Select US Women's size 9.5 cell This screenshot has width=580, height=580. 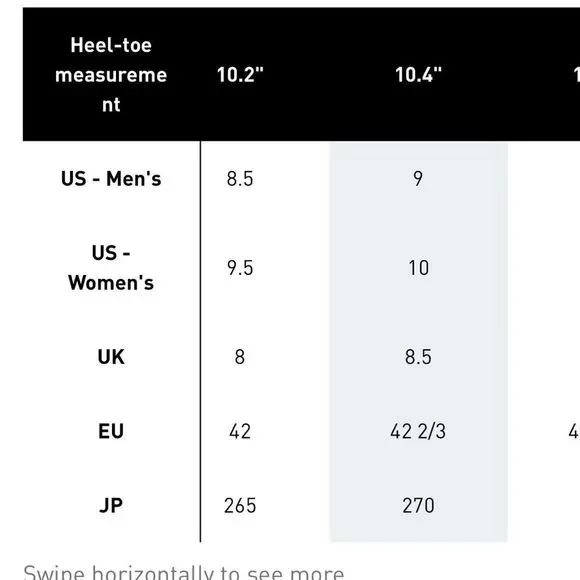pyautogui.click(x=240, y=268)
